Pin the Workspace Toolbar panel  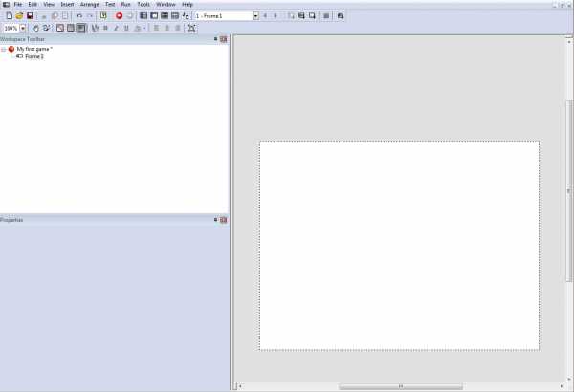(x=215, y=39)
